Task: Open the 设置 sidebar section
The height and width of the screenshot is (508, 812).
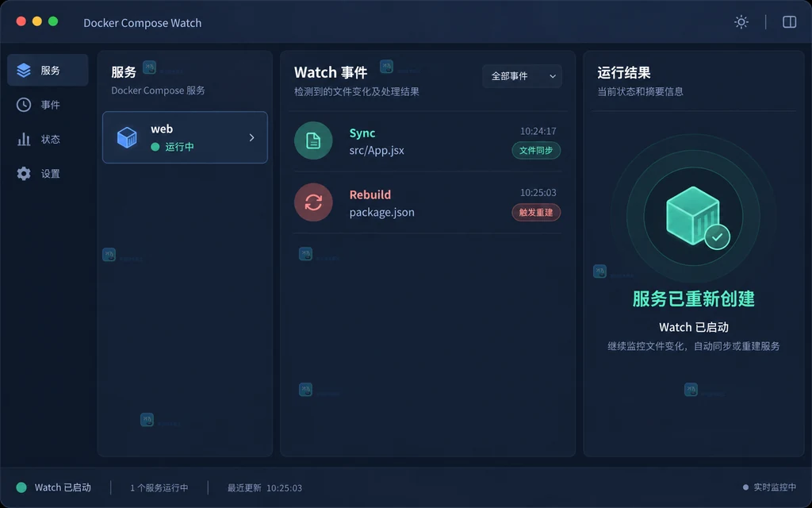Action: coord(48,174)
